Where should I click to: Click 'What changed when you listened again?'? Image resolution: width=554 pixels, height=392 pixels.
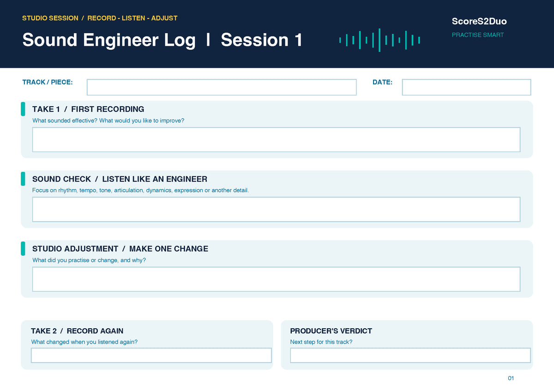[x=84, y=342]
